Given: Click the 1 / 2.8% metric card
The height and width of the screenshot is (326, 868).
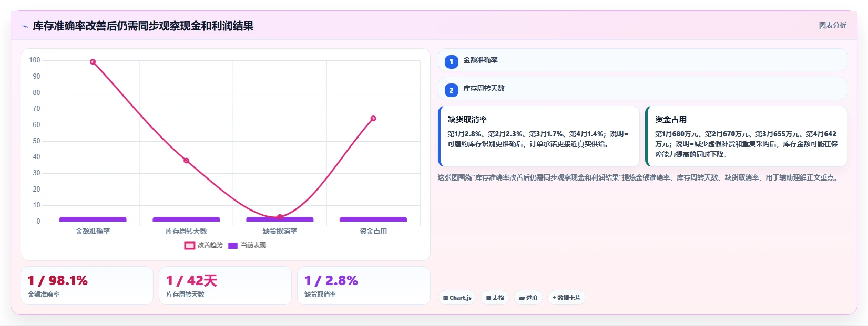Looking at the screenshot, I should click(364, 286).
